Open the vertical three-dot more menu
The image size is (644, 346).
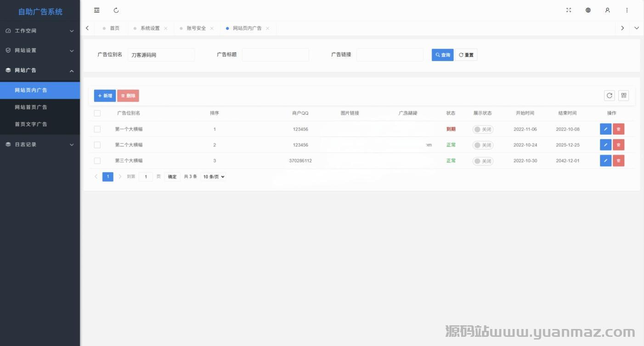[x=627, y=10]
